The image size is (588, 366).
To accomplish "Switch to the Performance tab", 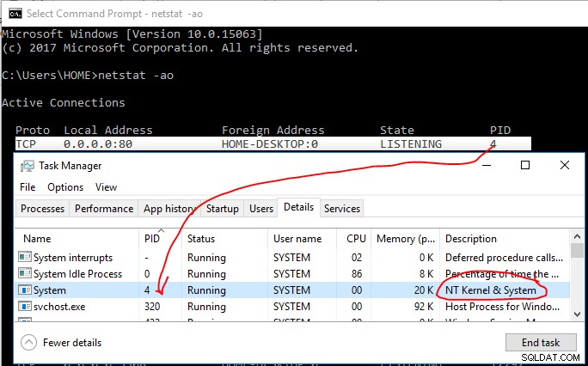I will pyautogui.click(x=104, y=209).
